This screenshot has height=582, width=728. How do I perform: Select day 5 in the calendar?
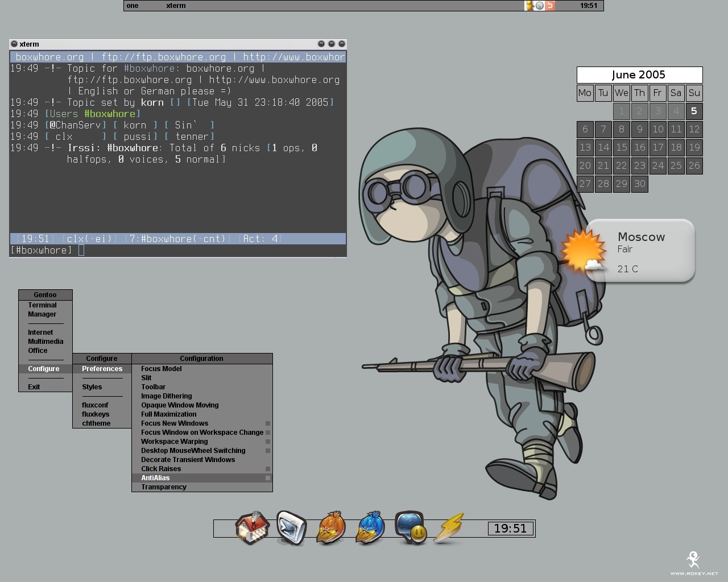[694, 111]
